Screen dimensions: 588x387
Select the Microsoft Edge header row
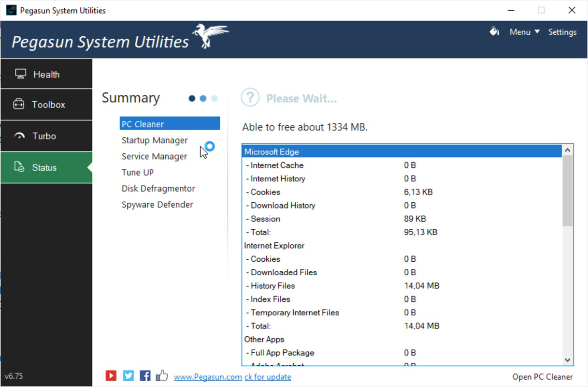click(402, 151)
